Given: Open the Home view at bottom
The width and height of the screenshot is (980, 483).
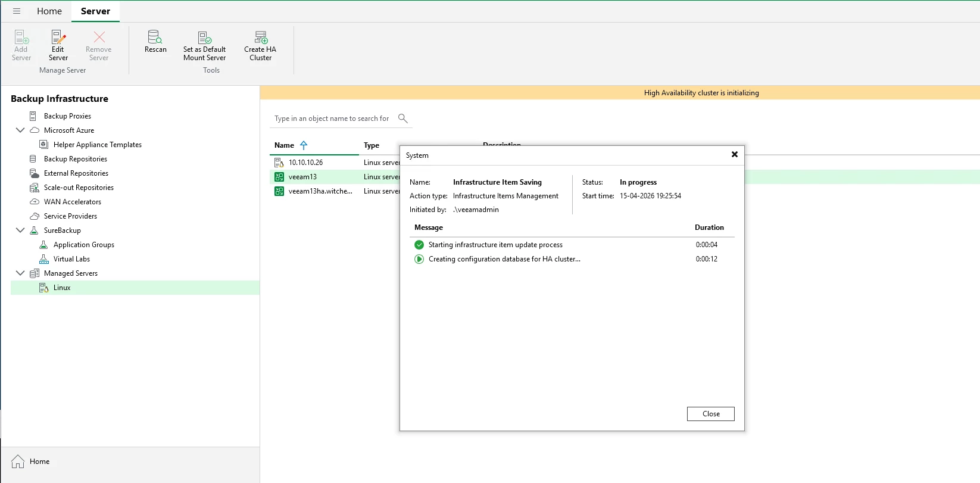Looking at the screenshot, I should click(x=30, y=462).
